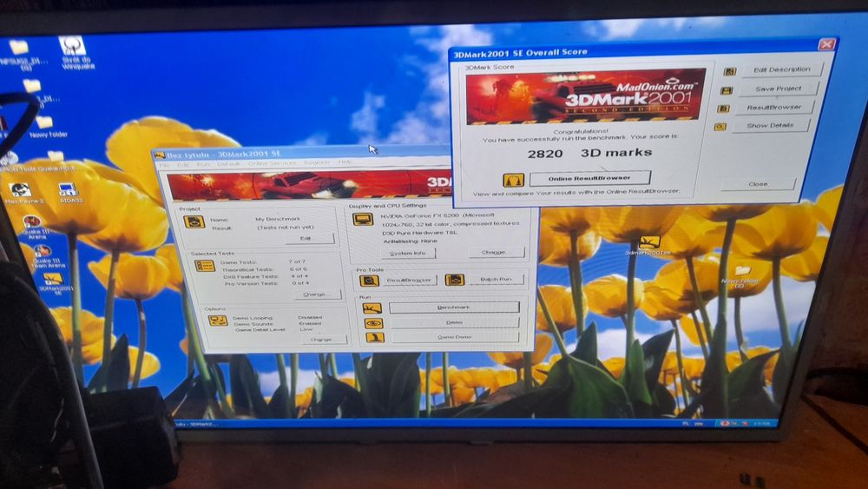The width and height of the screenshot is (868, 489).
Task: Click the Benchmark run icon
Action: click(372, 308)
